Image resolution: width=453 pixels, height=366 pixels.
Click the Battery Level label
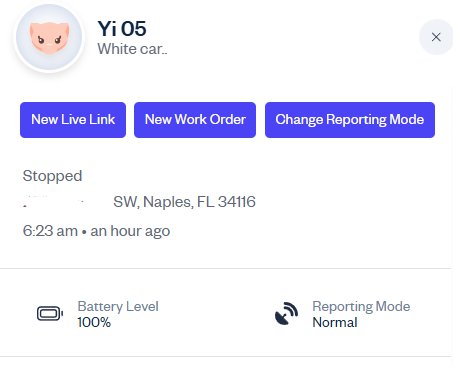pyautogui.click(x=118, y=306)
